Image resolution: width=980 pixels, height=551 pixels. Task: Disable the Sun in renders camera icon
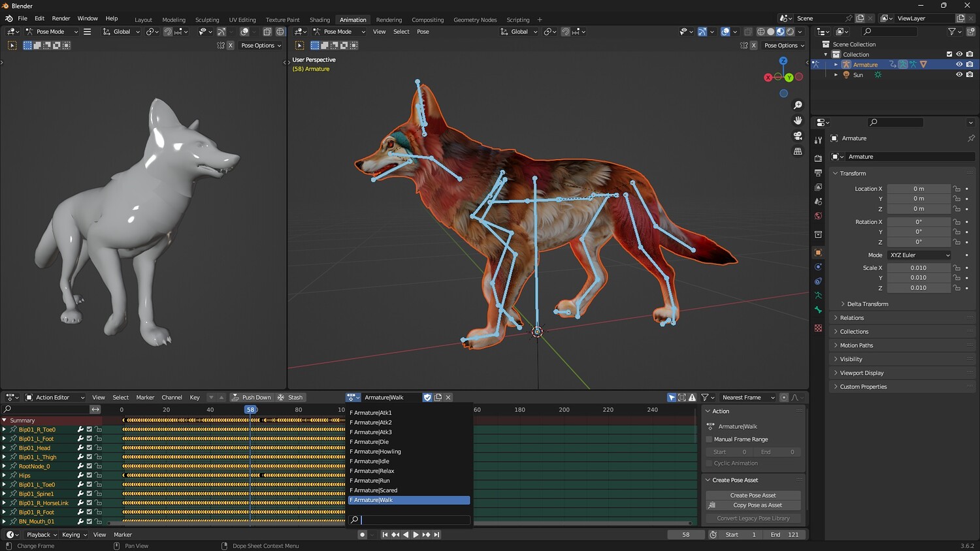pyautogui.click(x=970, y=74)
